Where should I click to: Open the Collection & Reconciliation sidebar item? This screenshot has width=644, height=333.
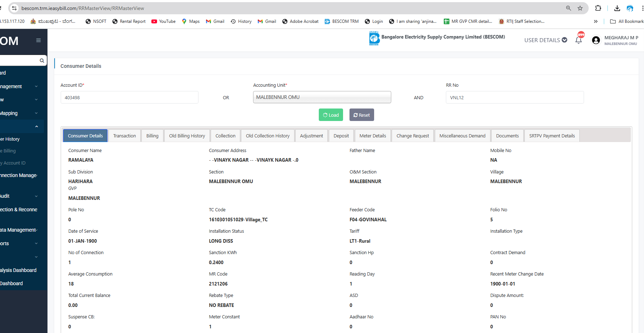(x=19, y=210)
